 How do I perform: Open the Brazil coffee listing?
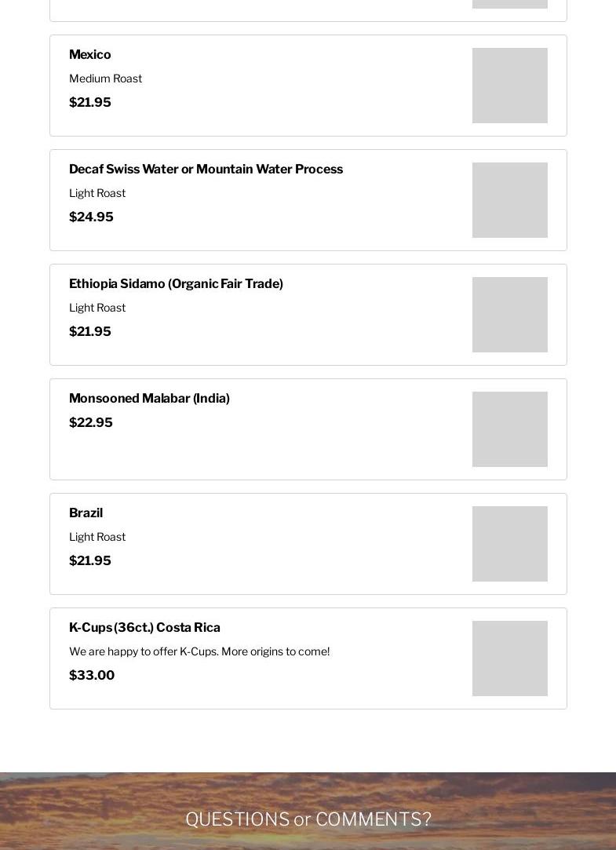coord(86,513)
